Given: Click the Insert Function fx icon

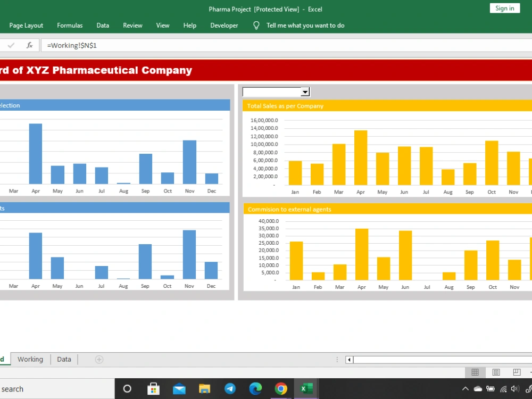Looking at the screenshot, I should click(29, 45).
